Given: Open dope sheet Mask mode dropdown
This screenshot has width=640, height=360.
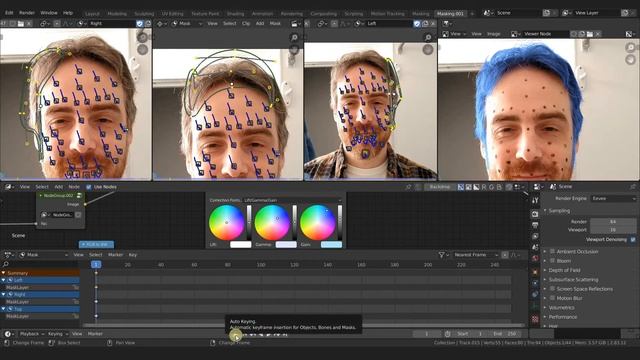Looking at the screenshot, I should click(44, 255).
